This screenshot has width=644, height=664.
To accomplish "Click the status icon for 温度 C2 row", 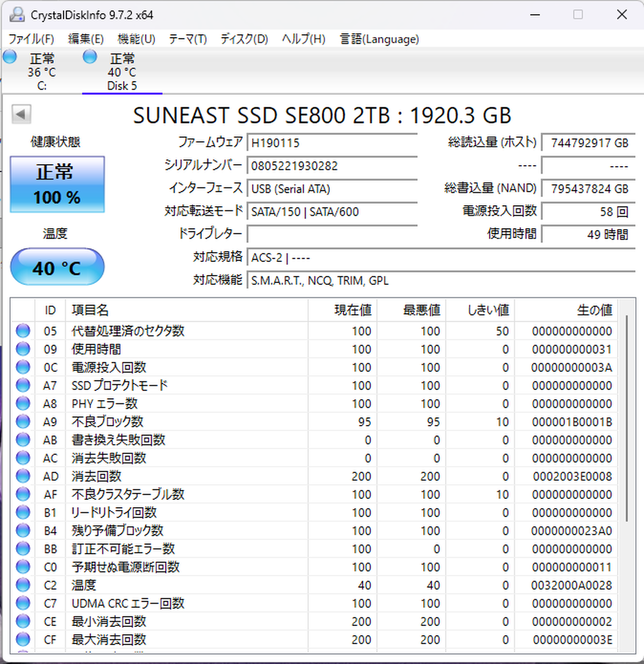I will point(23,585).
